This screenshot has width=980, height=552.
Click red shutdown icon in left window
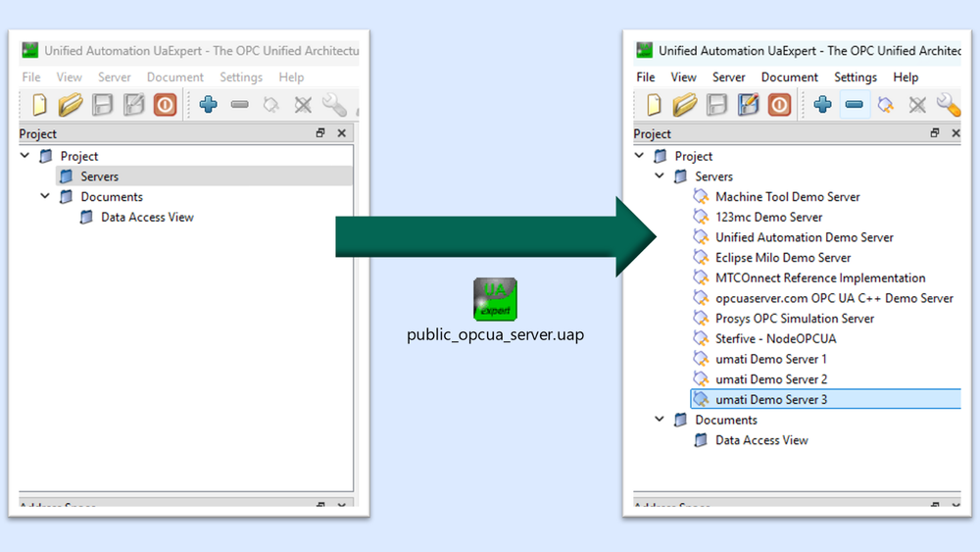click(x=165, y=104)
